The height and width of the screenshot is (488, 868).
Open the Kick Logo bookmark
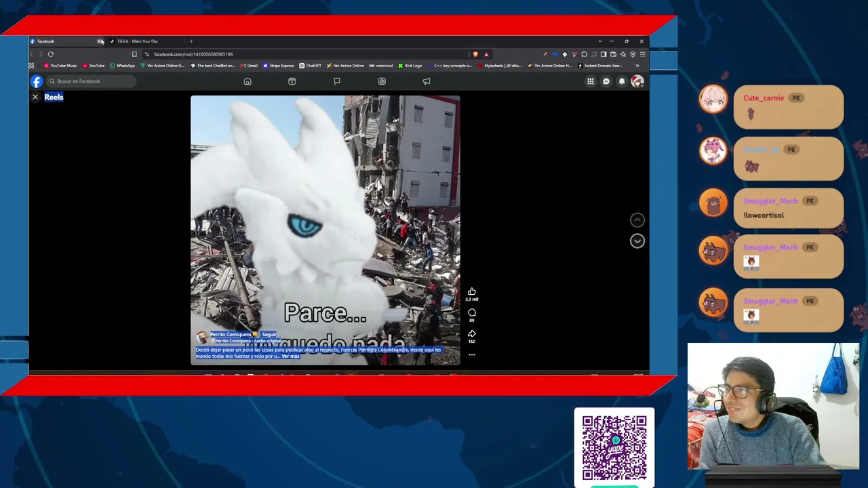pyautogui.click(x=410, y=66)
